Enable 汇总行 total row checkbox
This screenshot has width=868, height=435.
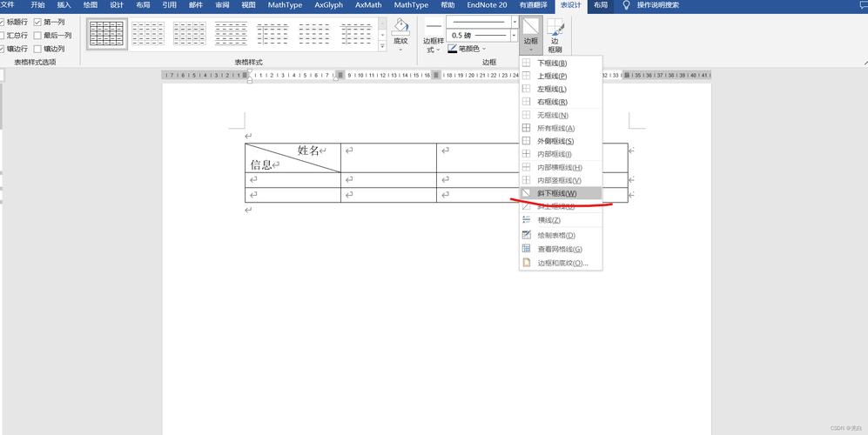pyautogui.click(x=2, y=36)
